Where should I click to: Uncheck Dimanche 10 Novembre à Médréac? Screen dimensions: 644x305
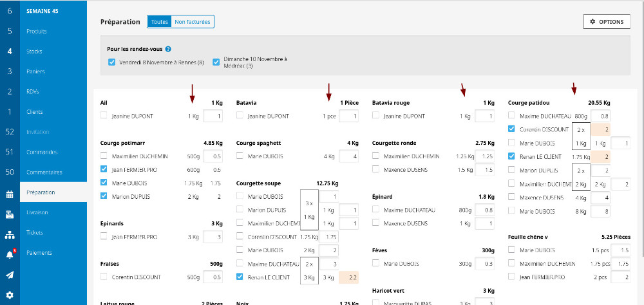point(216,62)
